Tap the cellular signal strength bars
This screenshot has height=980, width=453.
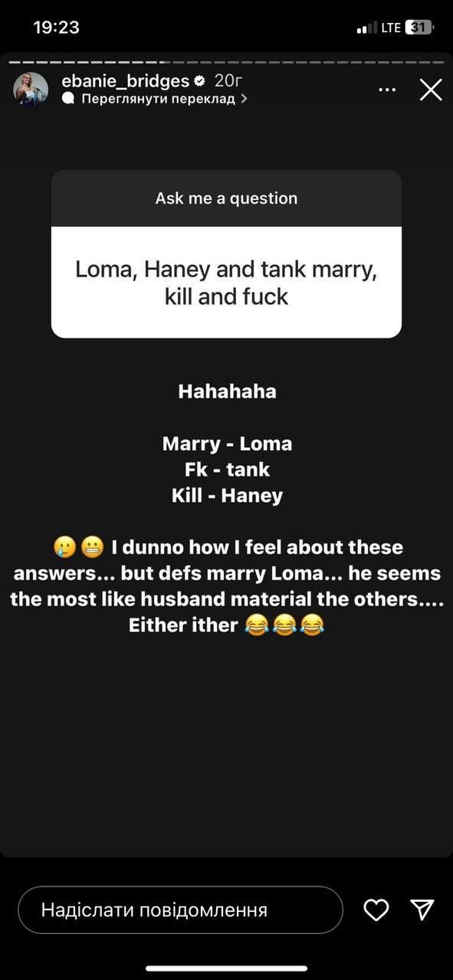point(367,28)
